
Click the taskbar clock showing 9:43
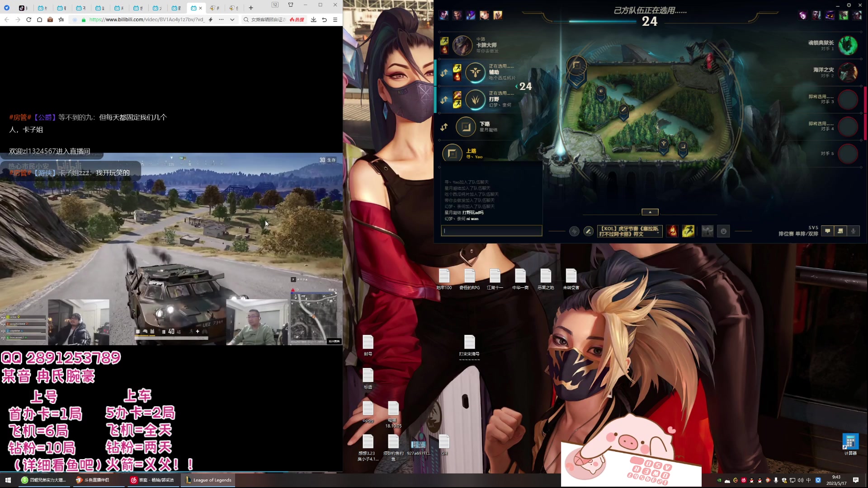click(x=836, y=480)
